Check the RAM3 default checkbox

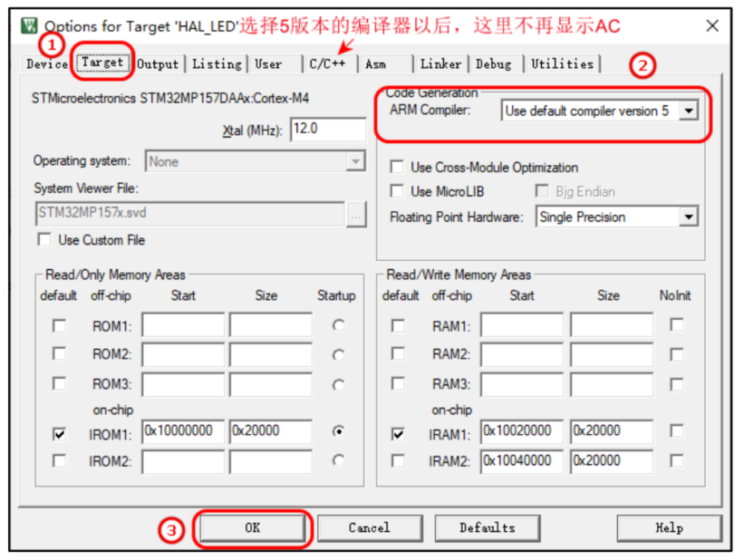398,383
